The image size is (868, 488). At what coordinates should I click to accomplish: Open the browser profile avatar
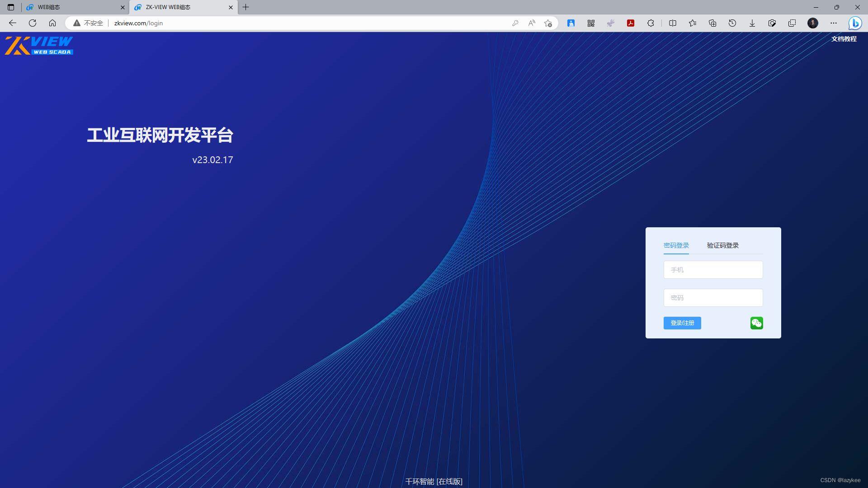(812, 23)
